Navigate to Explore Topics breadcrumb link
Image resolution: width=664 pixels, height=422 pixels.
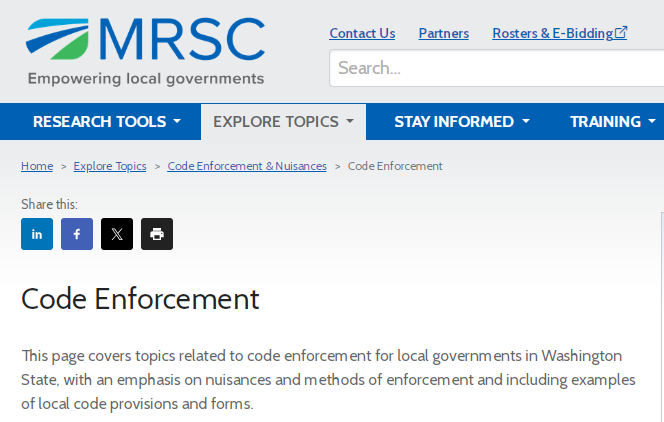110,166
